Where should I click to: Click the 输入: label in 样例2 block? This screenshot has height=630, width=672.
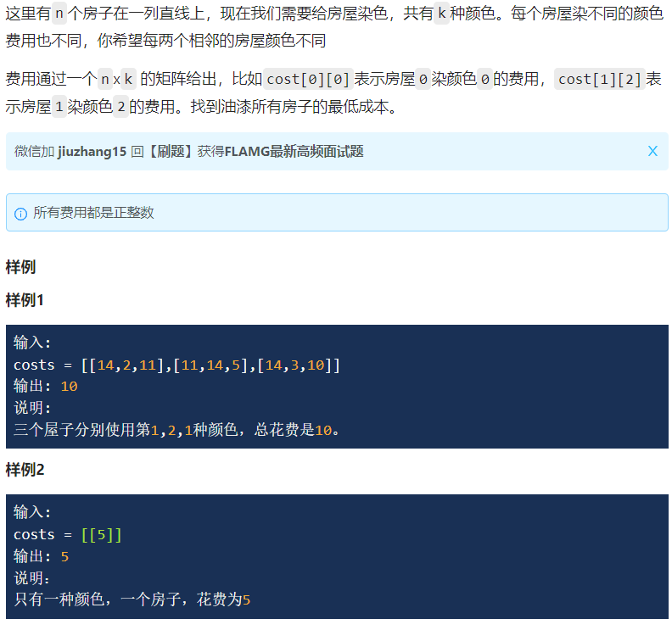coord(32,512)
